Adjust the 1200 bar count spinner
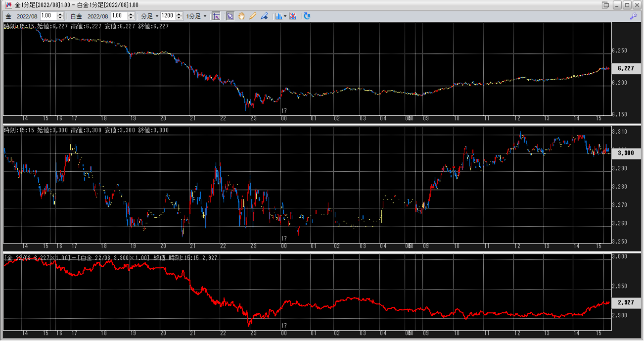Image resolution: width=644 pixels, height=341 pixels. (179, 16)
